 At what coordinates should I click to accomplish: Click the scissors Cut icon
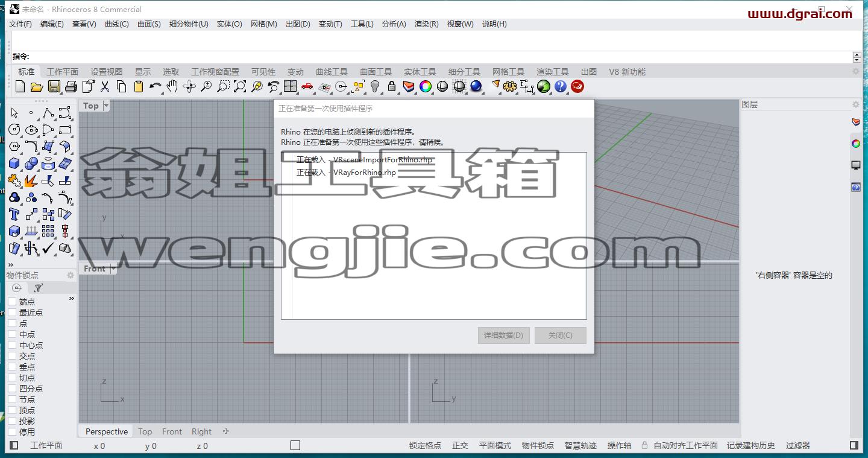(x=104, y=86)
